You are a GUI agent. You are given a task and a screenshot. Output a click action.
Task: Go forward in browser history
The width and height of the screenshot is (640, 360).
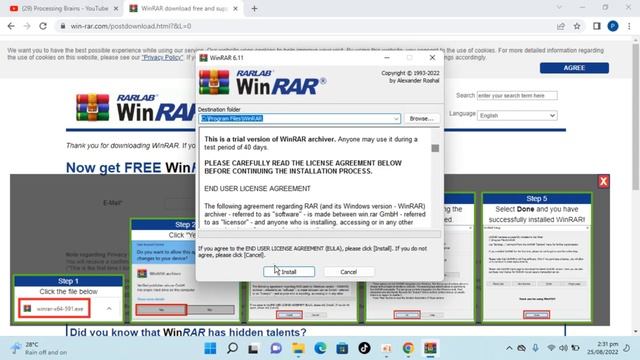click(x=27, y=26)
